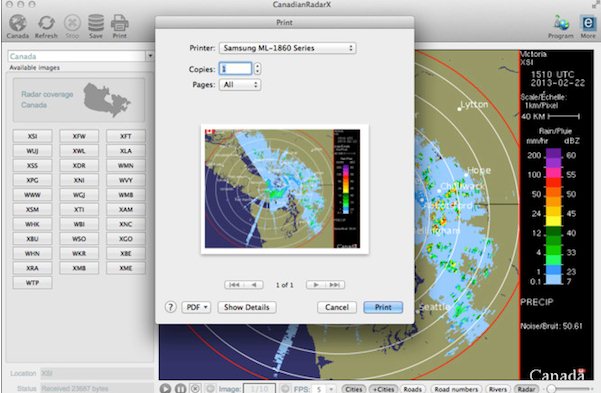
Task: Select the XTI radar station
Action: (x=79, y=209)
